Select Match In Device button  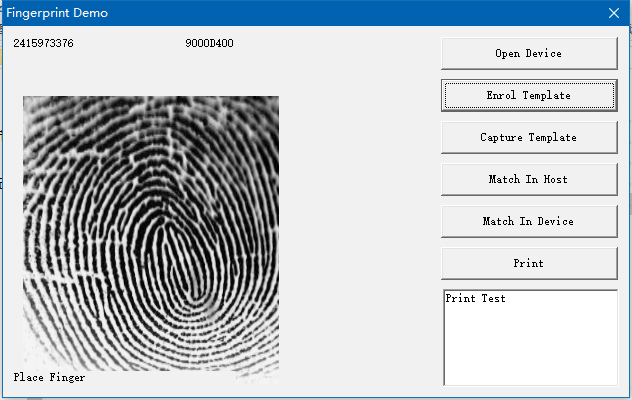tap(528, 222)
